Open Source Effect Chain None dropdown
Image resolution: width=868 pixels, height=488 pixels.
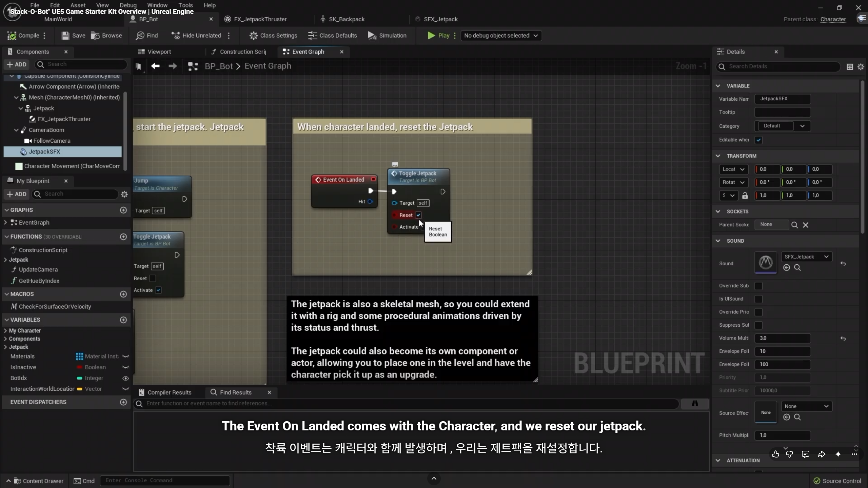point(806,406)
